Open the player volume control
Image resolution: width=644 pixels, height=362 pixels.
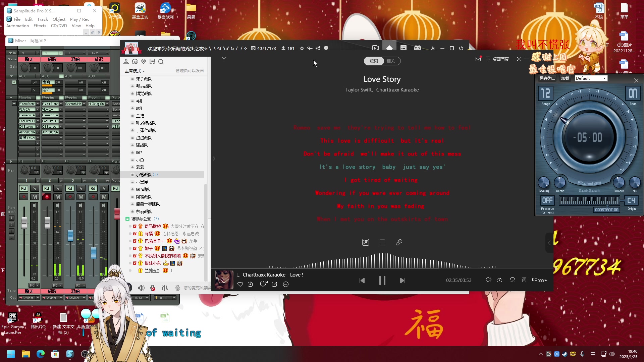point(488,280)
